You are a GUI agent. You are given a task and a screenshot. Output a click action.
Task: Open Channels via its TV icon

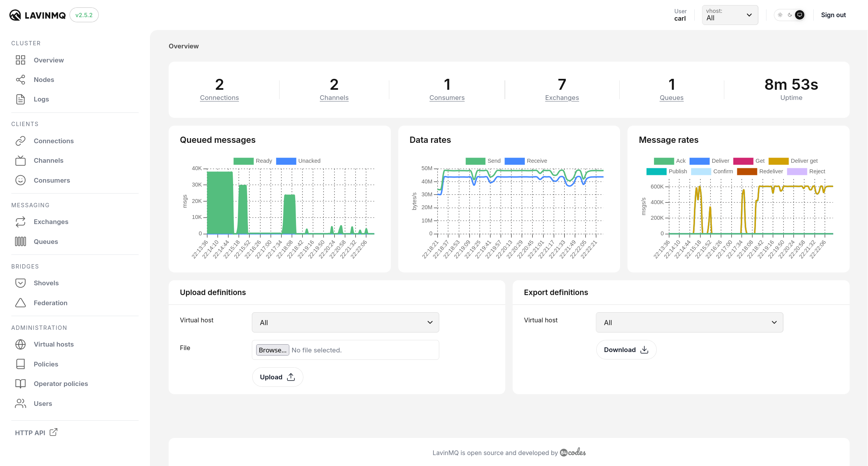coord(20,160)
